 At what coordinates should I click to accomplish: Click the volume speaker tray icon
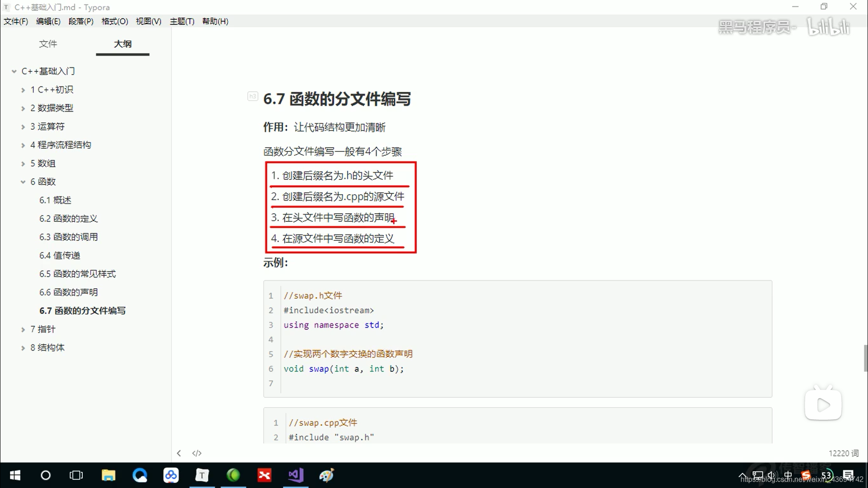pos(772,475)
